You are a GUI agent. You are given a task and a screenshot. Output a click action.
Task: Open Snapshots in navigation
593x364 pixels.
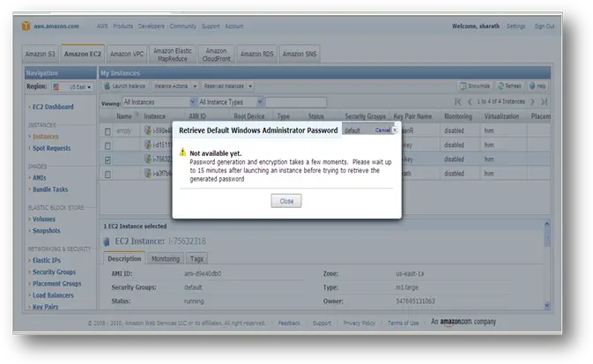pos(46,230)
